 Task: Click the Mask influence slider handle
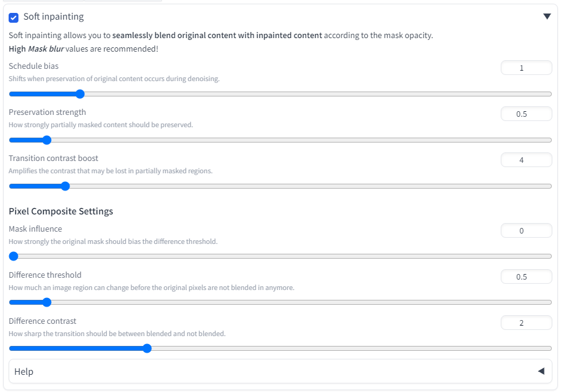click(x=14, y=256)
